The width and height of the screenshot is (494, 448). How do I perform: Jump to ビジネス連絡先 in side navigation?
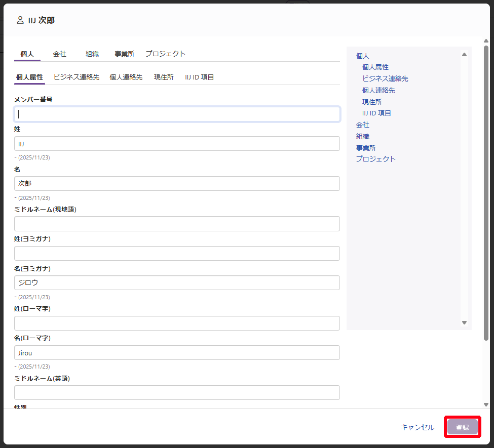pyautogui.click(x=385, y=78)
